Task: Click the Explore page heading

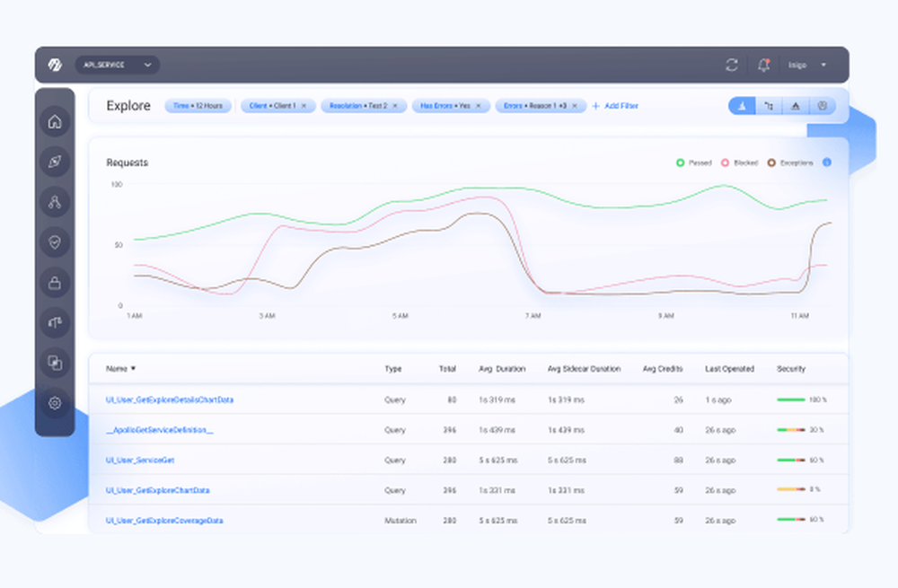Action: (128, 106)
